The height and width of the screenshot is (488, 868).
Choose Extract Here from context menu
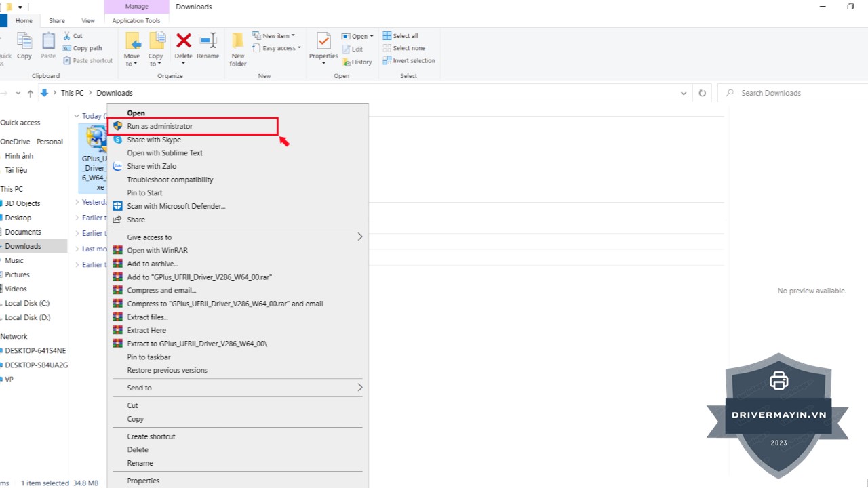point(146,330)
